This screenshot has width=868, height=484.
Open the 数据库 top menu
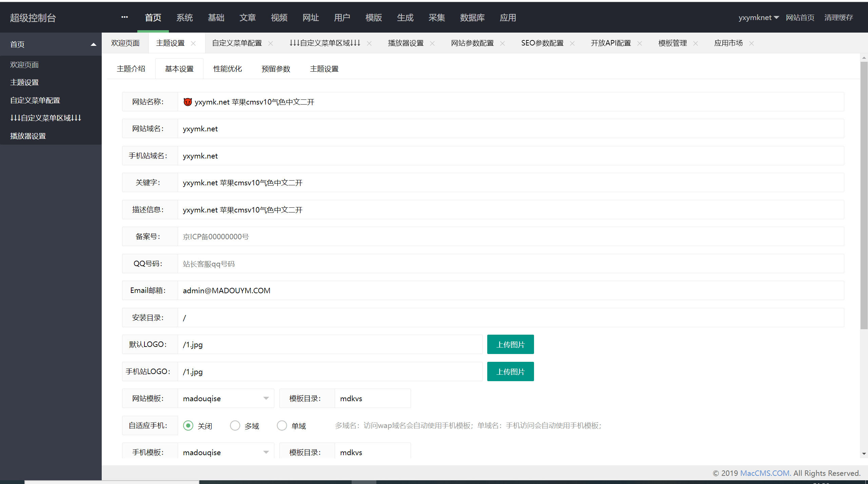click(472, 18)
